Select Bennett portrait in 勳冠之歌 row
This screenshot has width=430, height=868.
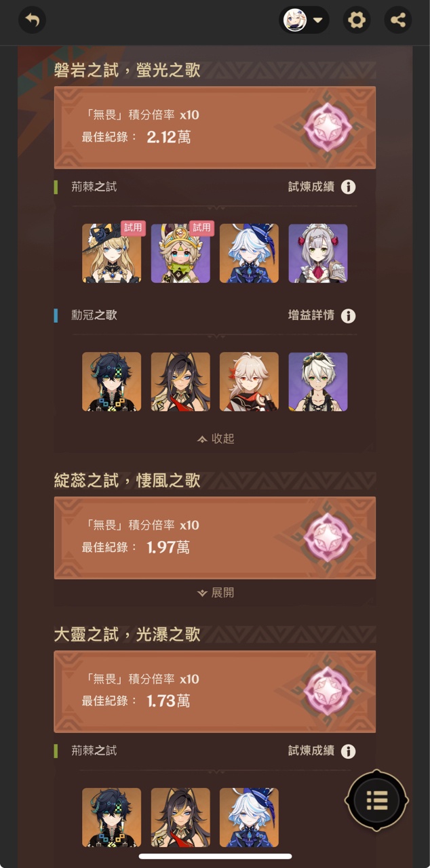(318, 381)
